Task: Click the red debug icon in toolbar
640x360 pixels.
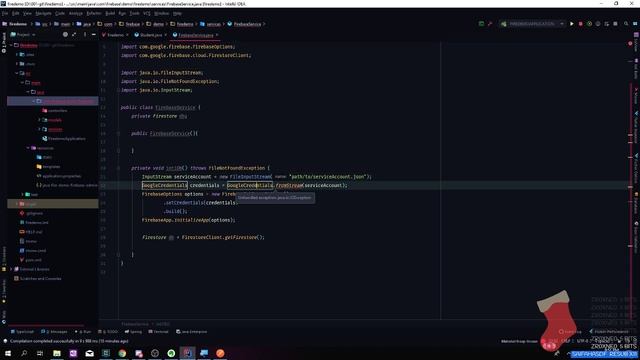Action: point(580,24)
